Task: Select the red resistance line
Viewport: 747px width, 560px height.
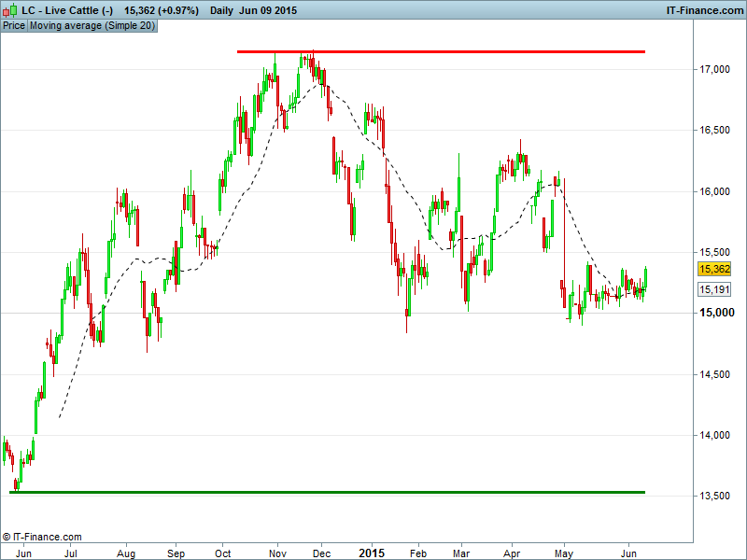Action: (x=439, y=51)
